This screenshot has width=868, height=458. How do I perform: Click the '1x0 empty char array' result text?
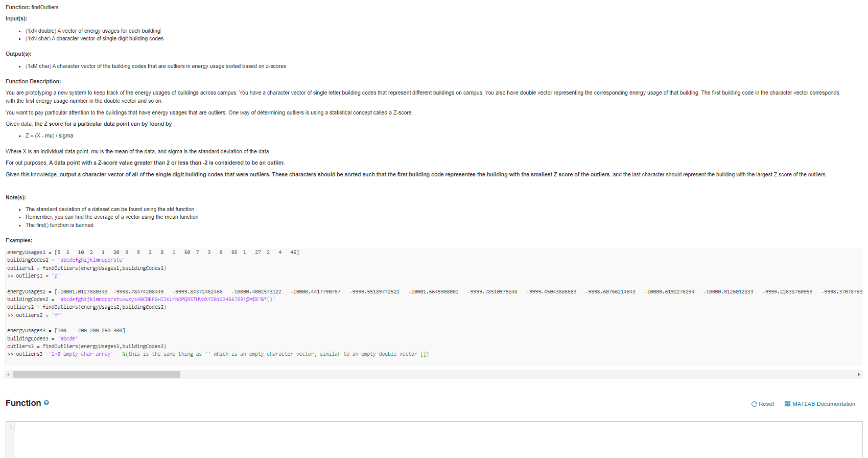[x=81, y=354]
